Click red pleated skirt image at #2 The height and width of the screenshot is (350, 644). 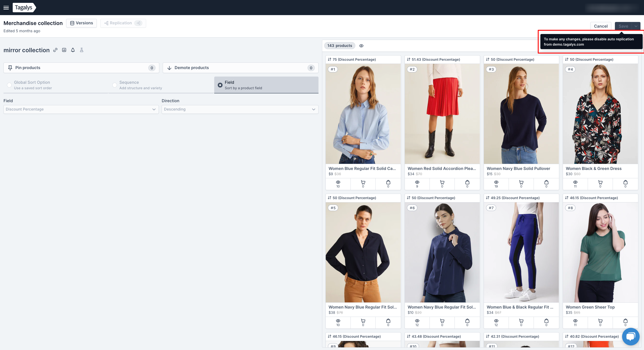point(442,114)
